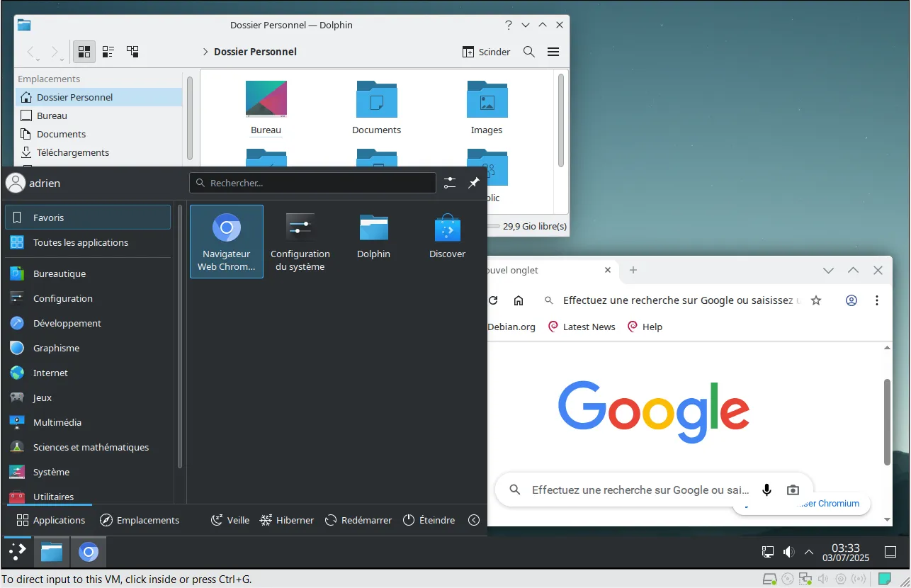Viewport: 911px width, 588px height.
Task: Click Dolphin search magnifier icon
Action: click(x=528, y=52)
